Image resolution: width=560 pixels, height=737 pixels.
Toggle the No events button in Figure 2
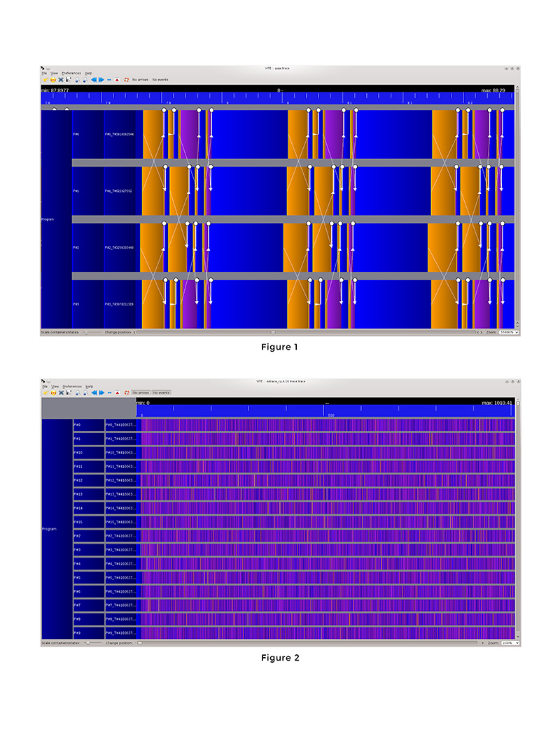pyautogui.click(x=161, y=392)
